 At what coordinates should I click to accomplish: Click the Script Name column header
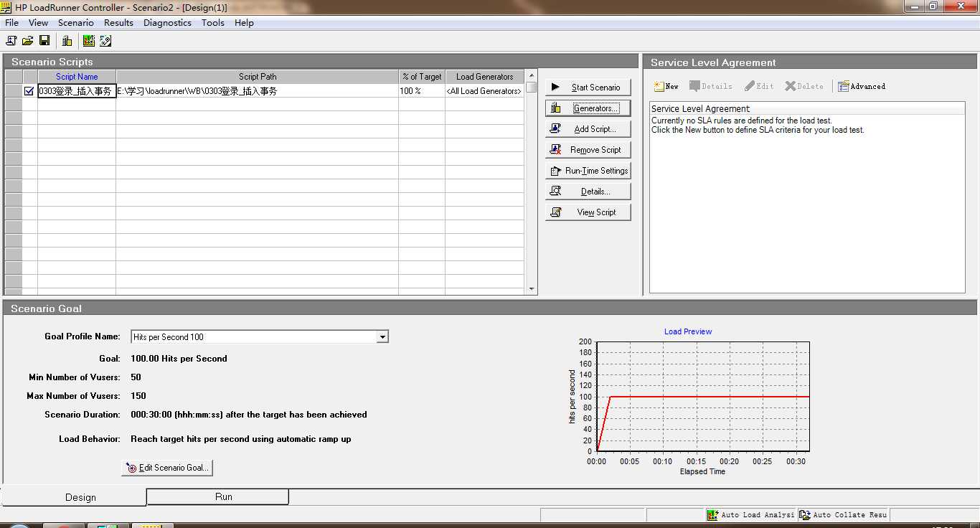tap(77, 77)
